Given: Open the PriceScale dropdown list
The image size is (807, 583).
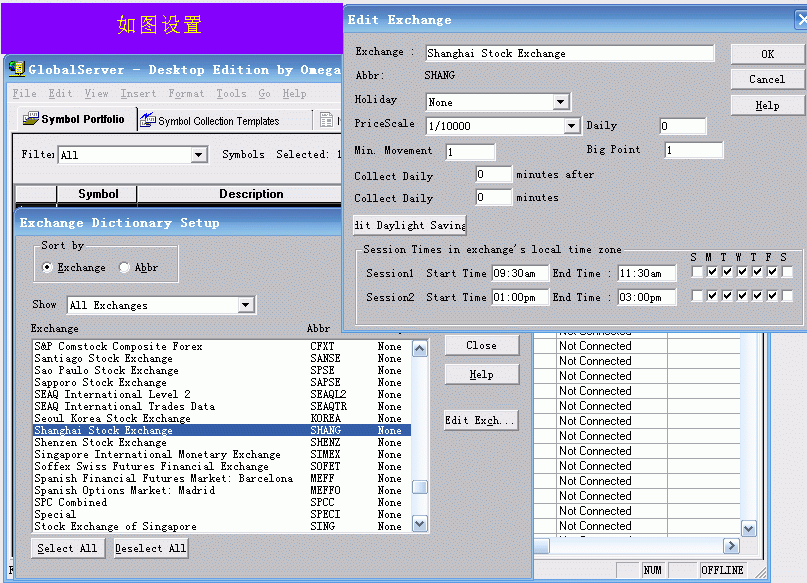Looking at the screenshot, I should point(571,126).
